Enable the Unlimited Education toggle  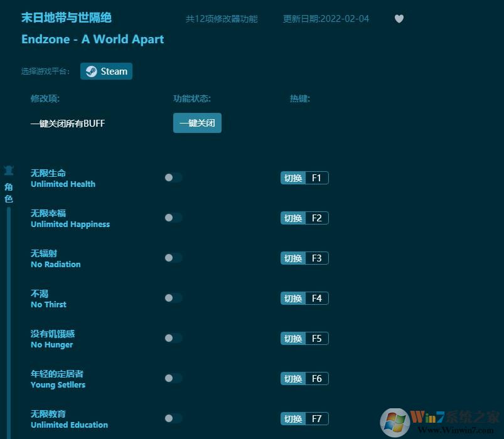(x=173, y=418)
